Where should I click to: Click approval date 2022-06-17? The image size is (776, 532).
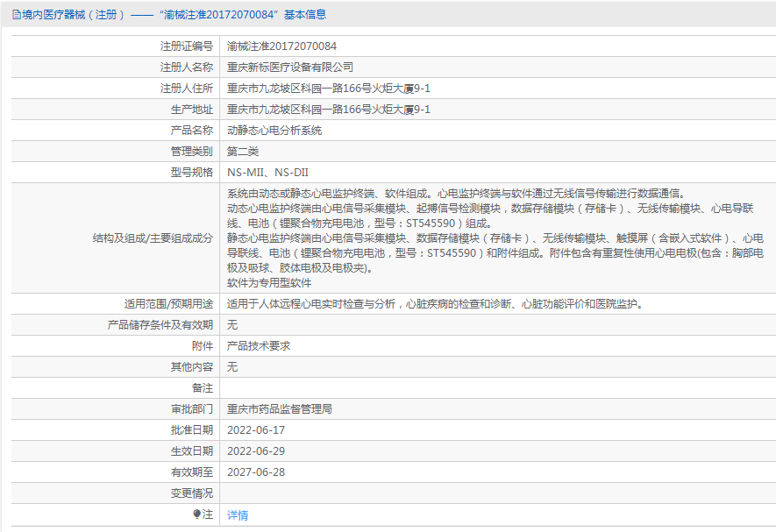pyautogui.click(x=256, y=430)
